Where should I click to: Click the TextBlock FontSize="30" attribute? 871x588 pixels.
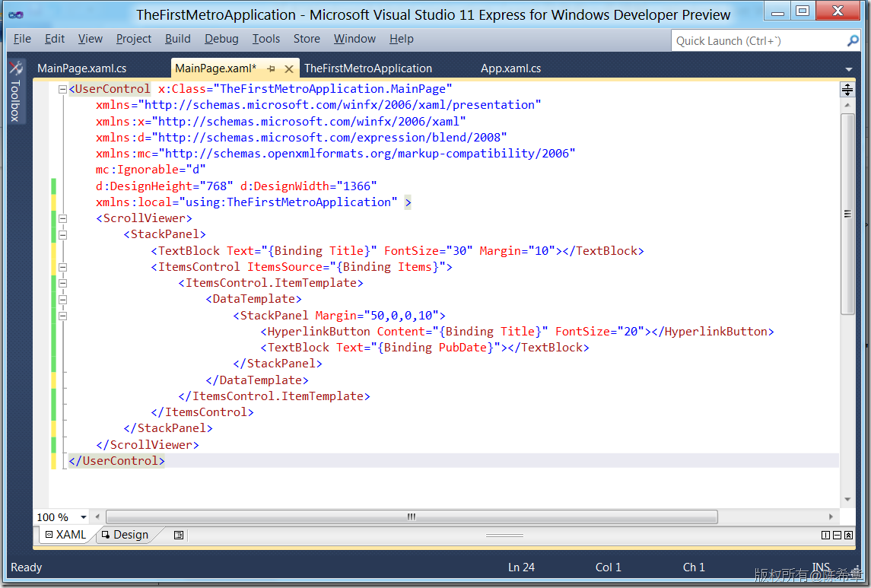428,251
